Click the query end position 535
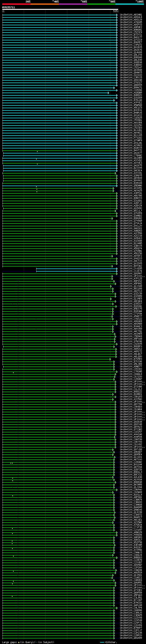 115,11
